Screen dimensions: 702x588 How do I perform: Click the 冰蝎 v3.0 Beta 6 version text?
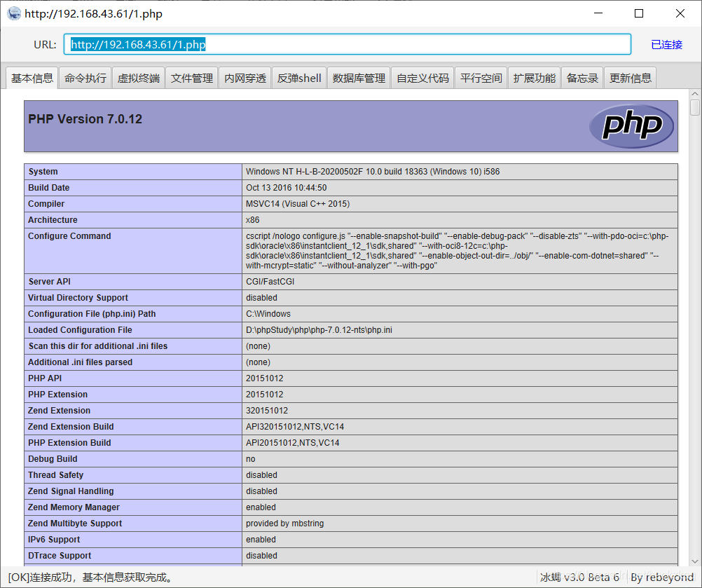coord(579,577)
